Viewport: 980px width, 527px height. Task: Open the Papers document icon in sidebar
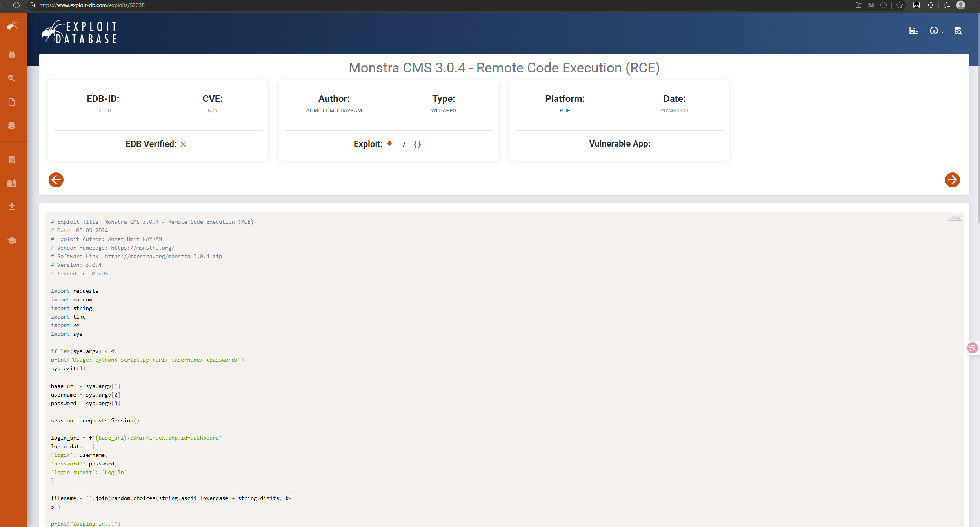coord(12,102)
